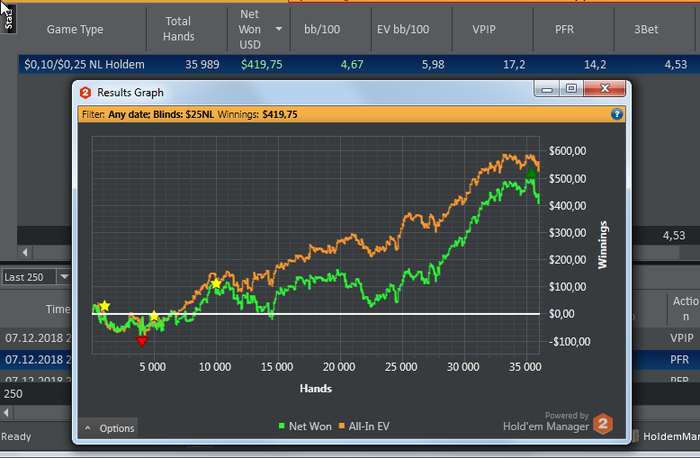Toggle All-In EV legend entry

pos(364,426)
